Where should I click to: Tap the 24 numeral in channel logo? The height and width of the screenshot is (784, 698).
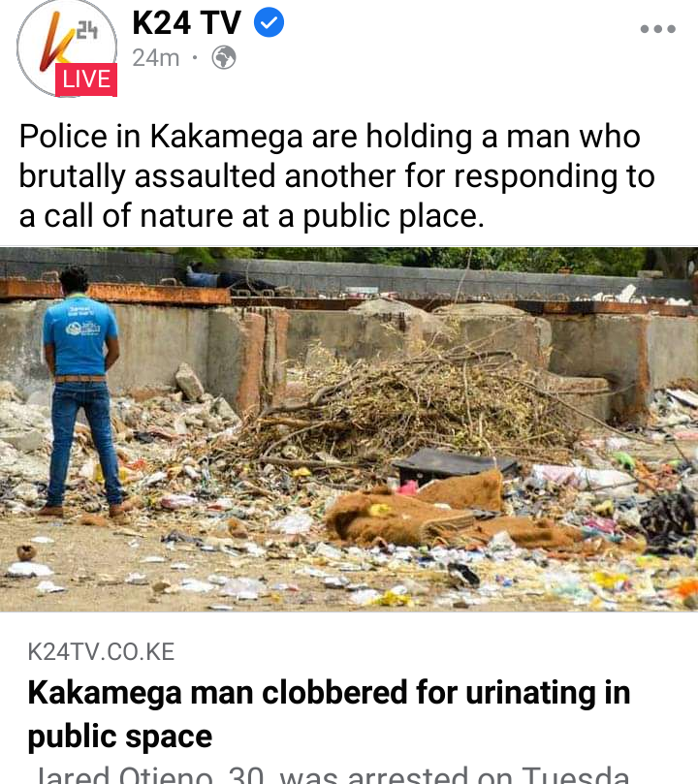[x=87, y=30]
